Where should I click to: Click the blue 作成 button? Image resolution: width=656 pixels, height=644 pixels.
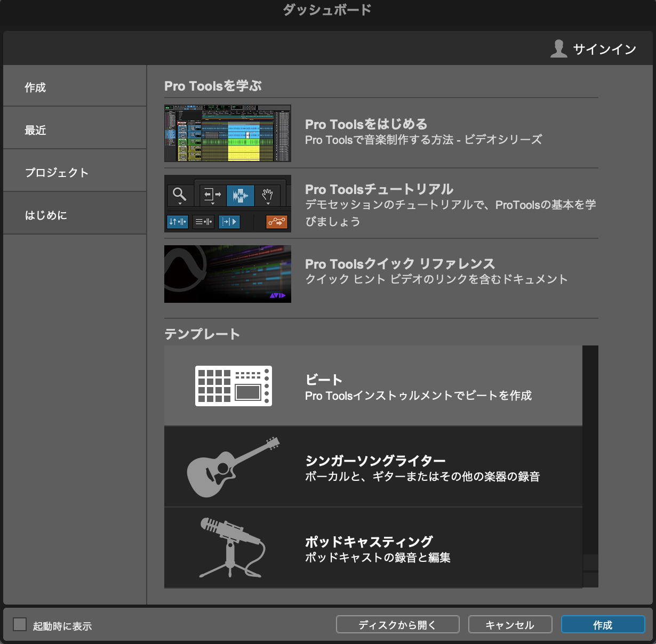603,625
